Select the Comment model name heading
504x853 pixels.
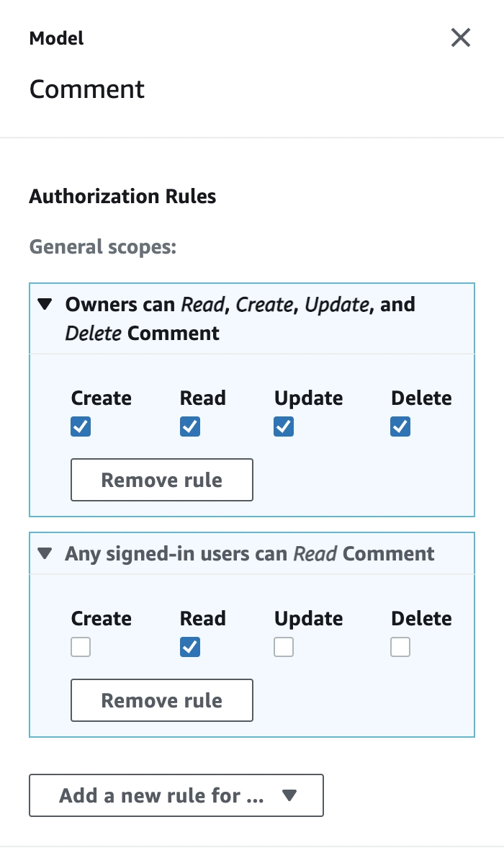[87, 89]
